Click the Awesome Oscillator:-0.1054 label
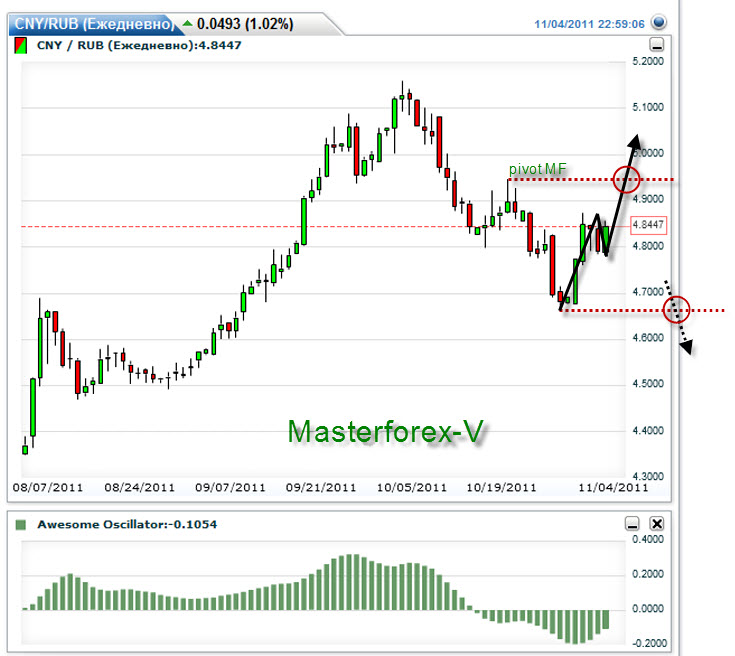The height and width of the screenshot is (656, 735). pyautogui.click(x=127, y=524)
